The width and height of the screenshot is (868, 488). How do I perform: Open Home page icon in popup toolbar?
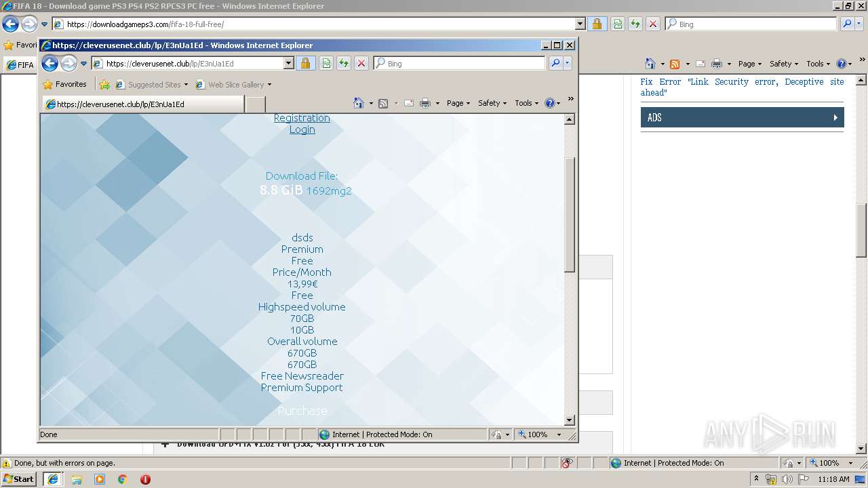(x=359, y=103)
